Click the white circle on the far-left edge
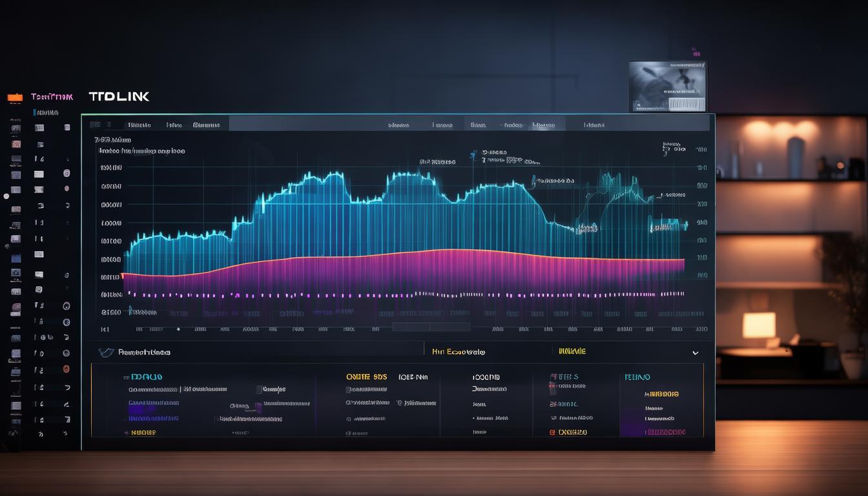 pyautogui.click(x=6, y=196)
